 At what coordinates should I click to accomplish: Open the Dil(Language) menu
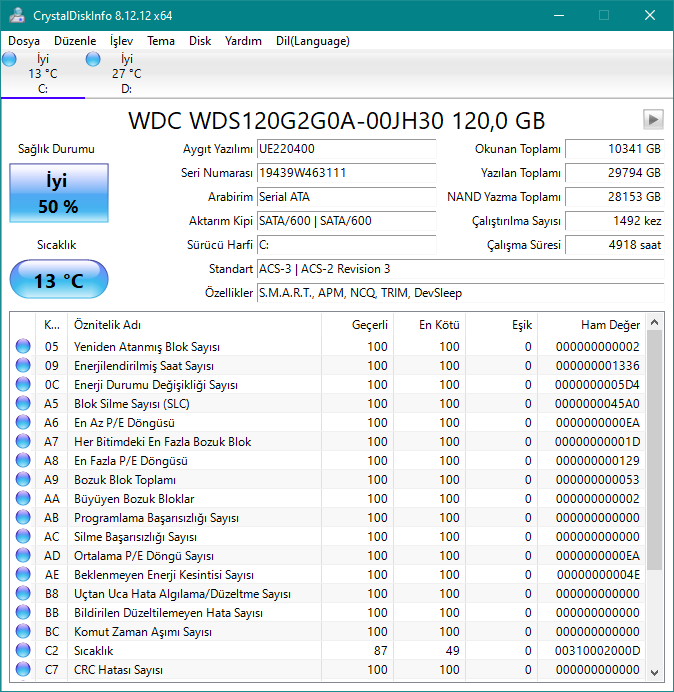(x=313, y=41)
